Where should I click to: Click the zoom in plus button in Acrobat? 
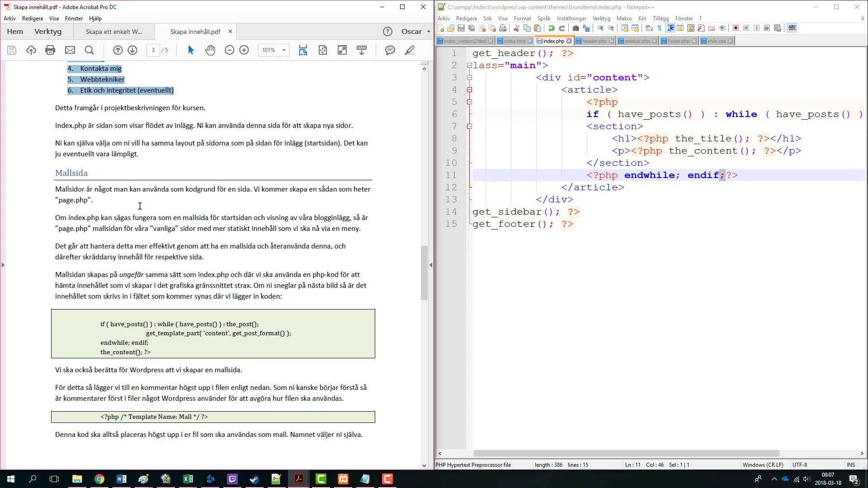click(244, 50)
